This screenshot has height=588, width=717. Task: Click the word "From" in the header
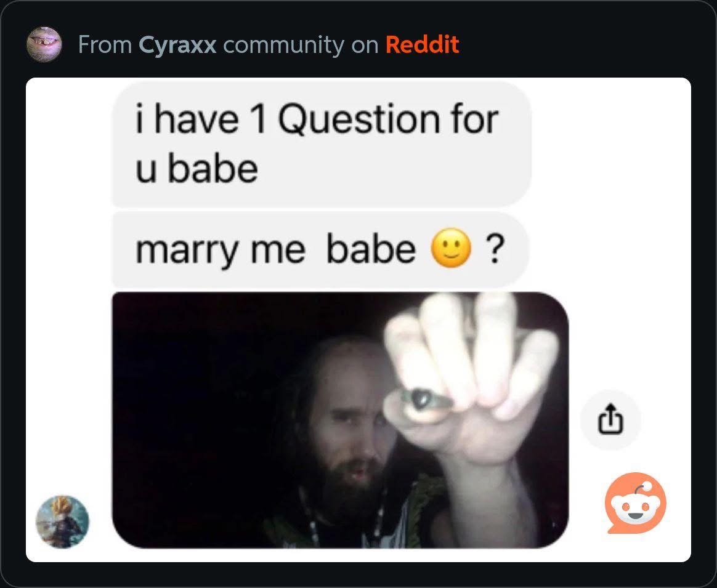105,45
